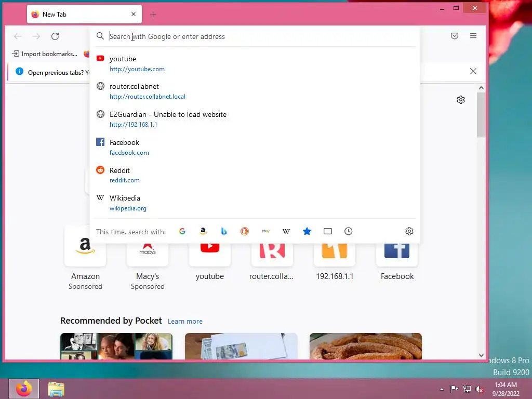
Task: Close the New Tab tab
Action: point(134,14)
